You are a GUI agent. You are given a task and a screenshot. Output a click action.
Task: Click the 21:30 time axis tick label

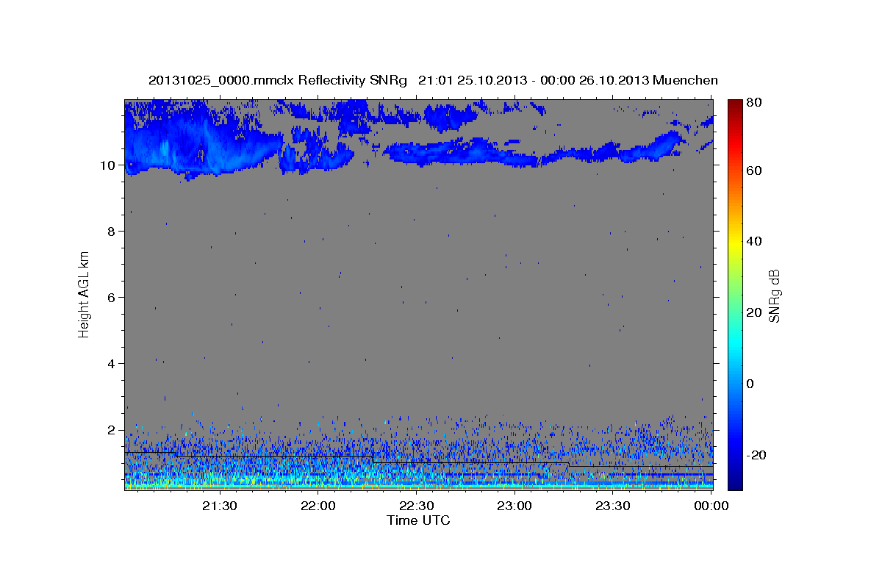(x=219, y=506)
